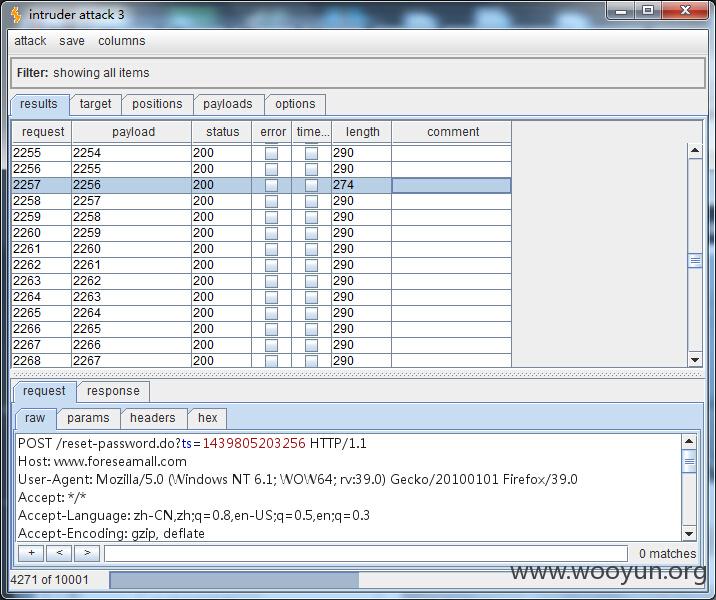Viewport: 716px width, 600px height.
Task: Select payload cell 2261
Action: [132, 265]
